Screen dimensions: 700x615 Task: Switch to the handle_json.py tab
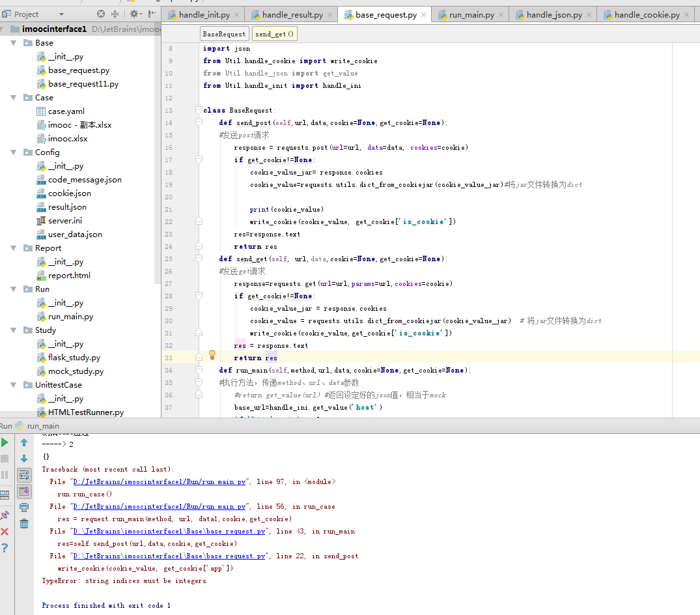pos(553,15)
